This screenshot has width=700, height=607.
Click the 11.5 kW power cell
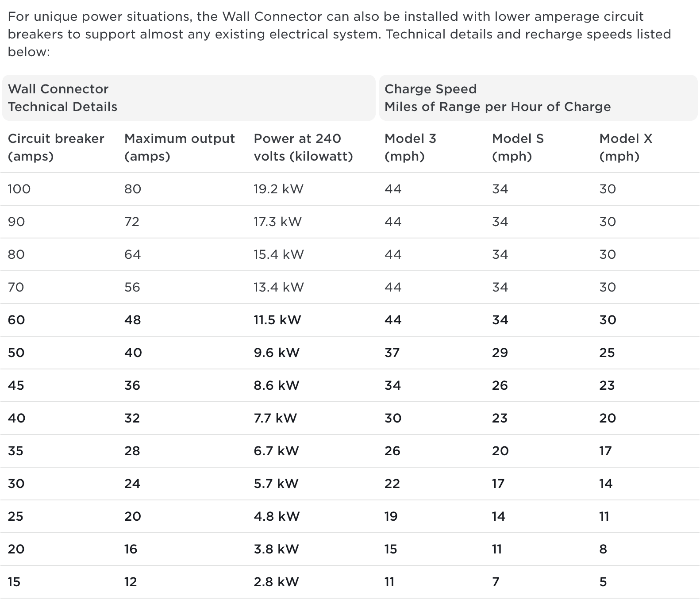277,320
